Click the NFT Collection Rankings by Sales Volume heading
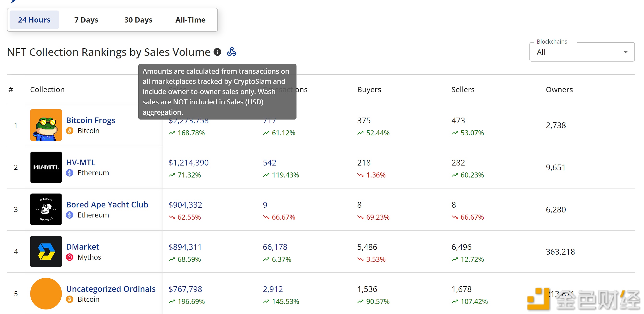644x314 pixels. click(x=109, y=52)
